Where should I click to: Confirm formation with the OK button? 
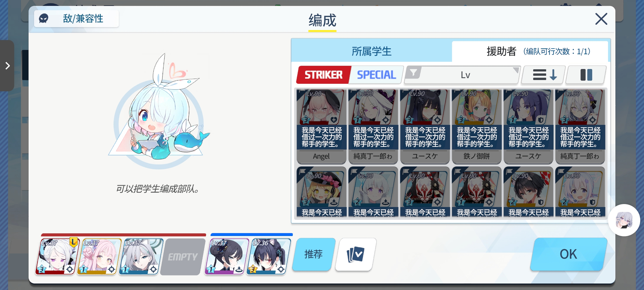pos(569,254)
